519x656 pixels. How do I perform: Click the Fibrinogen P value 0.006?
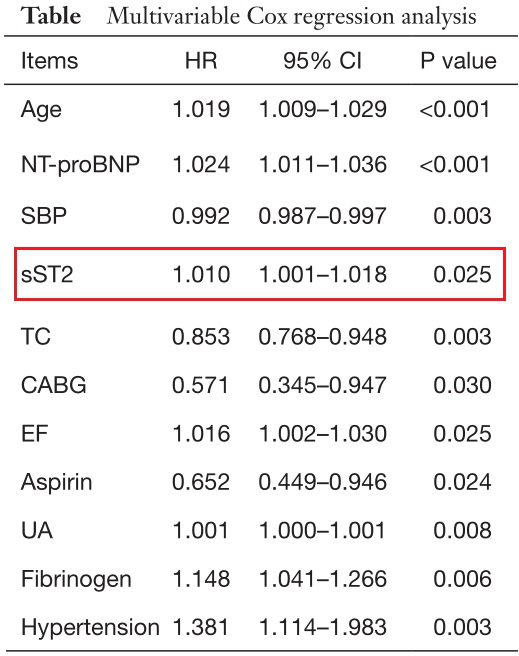462,579
